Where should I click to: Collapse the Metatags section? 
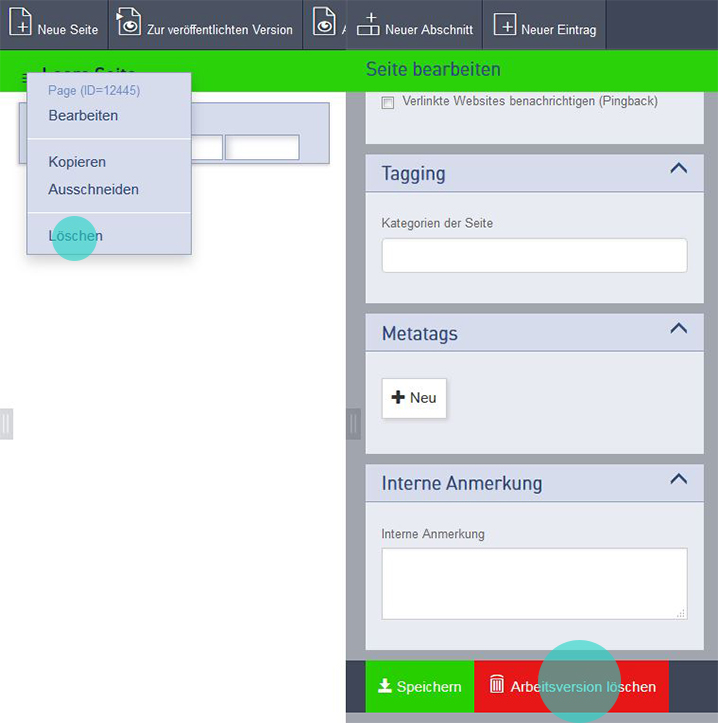pyautogui.click(x=678, y=329)
